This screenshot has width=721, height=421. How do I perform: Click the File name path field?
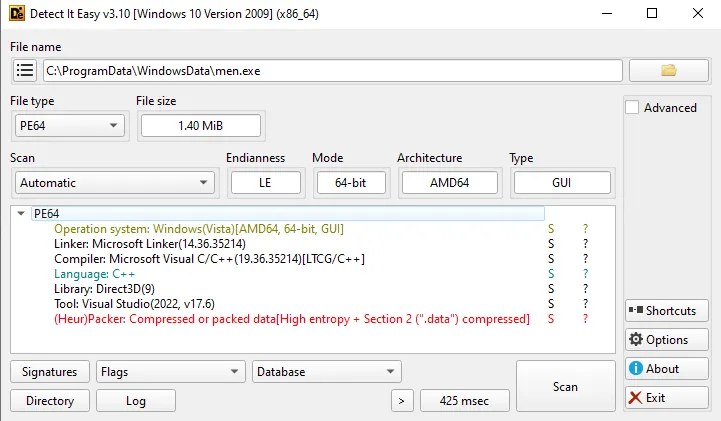(x=333, y=71)
